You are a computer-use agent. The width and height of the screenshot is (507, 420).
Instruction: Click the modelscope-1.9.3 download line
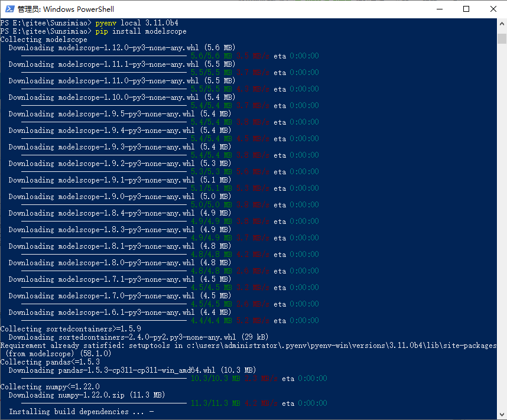(119, 146)
